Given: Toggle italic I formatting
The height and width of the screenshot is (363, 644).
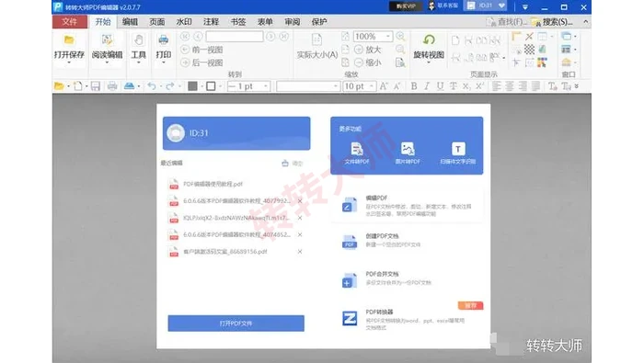Looking at the screenshot, I should coord(427,86).
